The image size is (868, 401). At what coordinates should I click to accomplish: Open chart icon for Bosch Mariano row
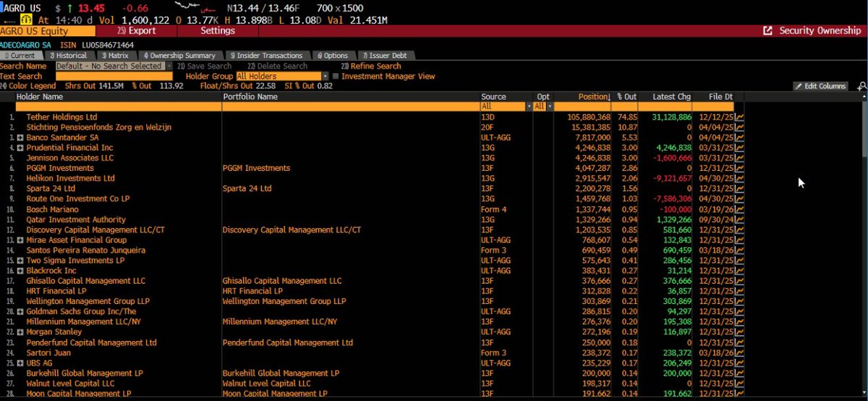740,209
